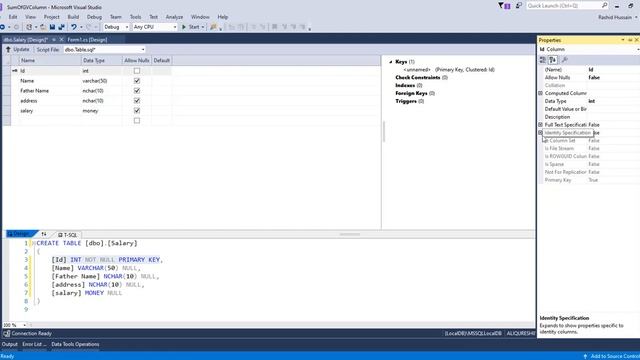Switch to Form1.cs [Design] tab
This screenshot has height=360, width=640.
coord(87,40)
